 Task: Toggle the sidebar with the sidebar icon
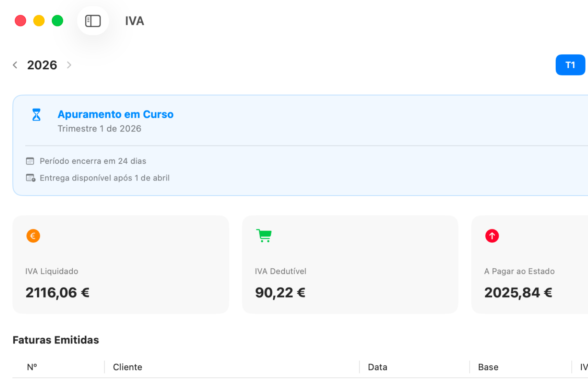[x=93, y=21]
